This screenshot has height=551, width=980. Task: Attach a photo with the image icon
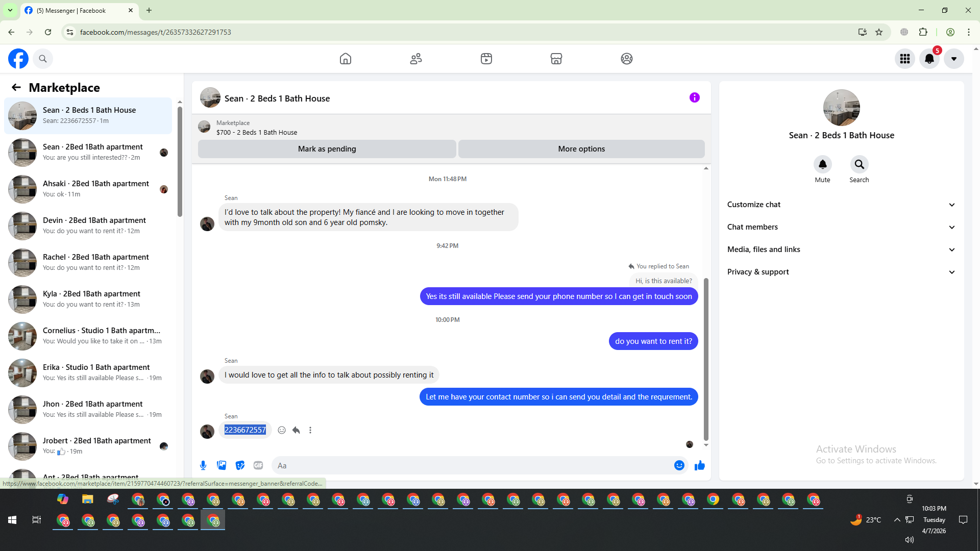coord(222,465)
